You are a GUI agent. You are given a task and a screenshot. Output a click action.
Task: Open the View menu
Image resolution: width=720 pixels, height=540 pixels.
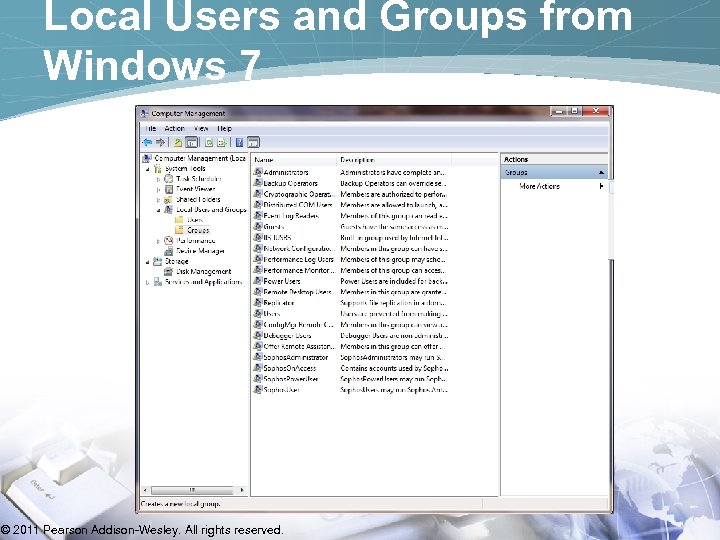(201, 129)
